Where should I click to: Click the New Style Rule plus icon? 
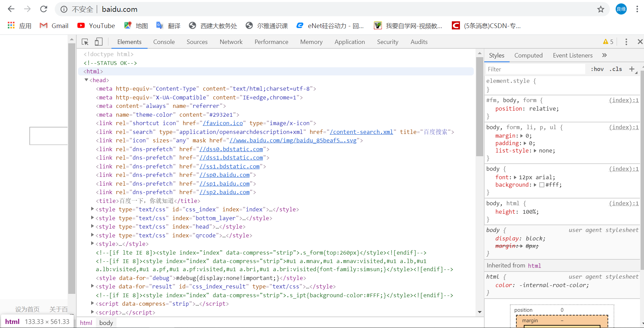(x=632, y=69)
